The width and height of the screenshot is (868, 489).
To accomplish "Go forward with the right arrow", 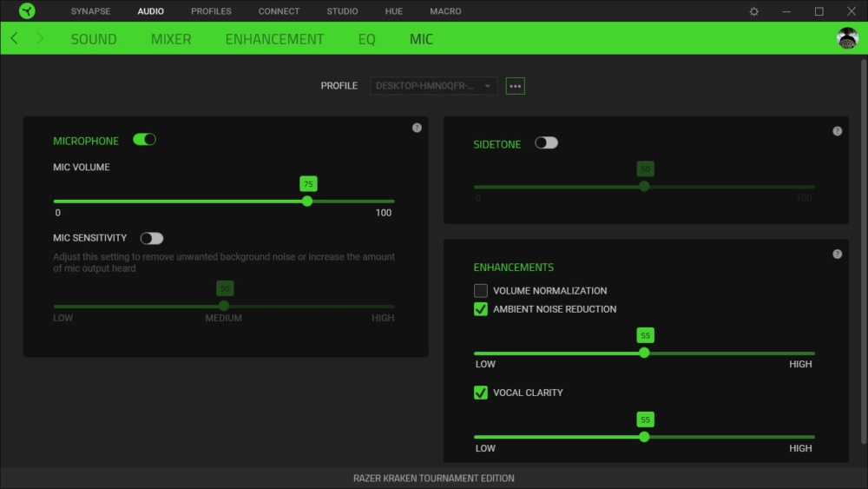I will [x=40, y=38].
